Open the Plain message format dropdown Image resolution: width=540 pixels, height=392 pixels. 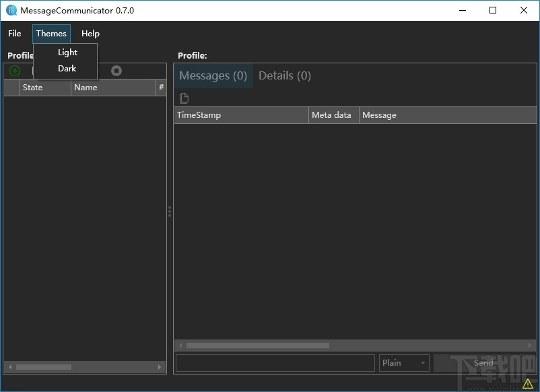pyautogui.click(x=403, y=362)
